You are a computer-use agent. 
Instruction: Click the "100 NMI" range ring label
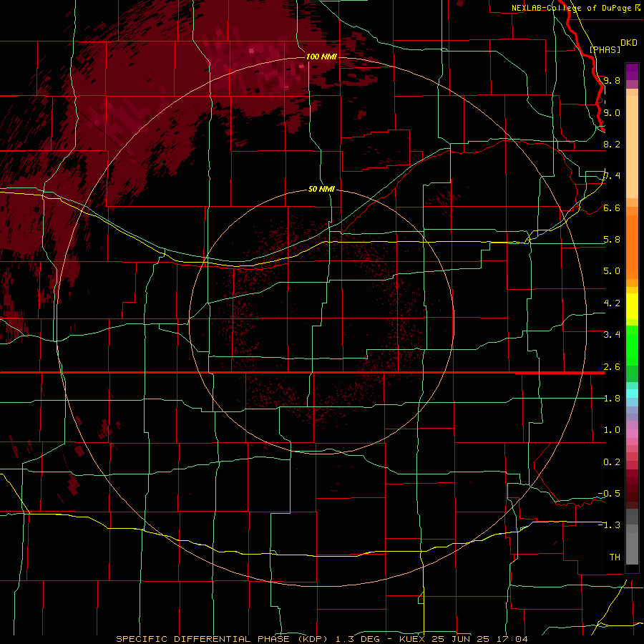point(321,57)
